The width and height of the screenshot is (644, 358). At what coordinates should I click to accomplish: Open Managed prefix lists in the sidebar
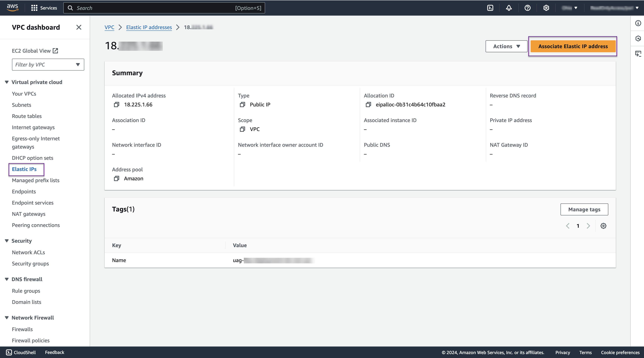(x=36, y=180)
